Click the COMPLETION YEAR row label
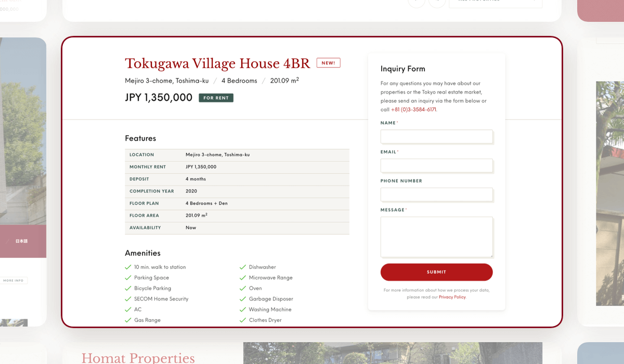Screen dimensions: 624x364 tap(152, 191)
